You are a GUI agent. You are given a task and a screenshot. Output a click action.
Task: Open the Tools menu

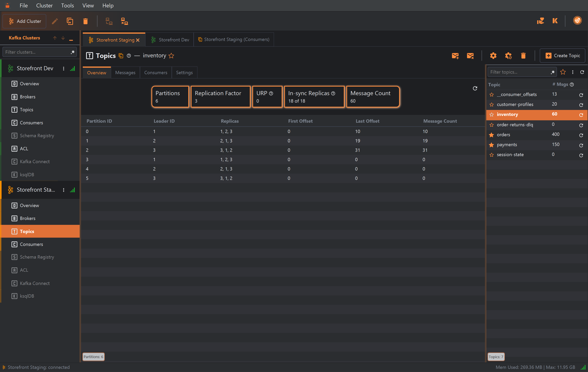[x=67, y=5]
